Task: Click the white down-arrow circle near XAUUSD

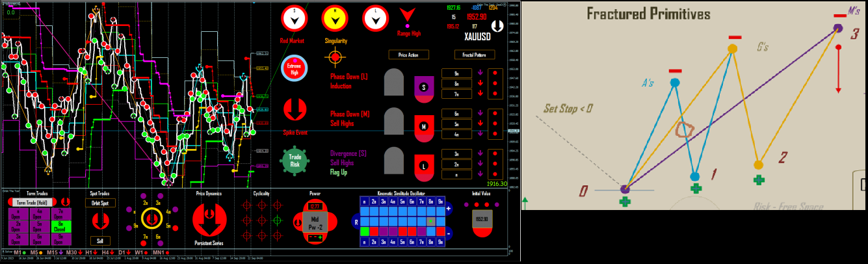Action: tap(497, 25)
